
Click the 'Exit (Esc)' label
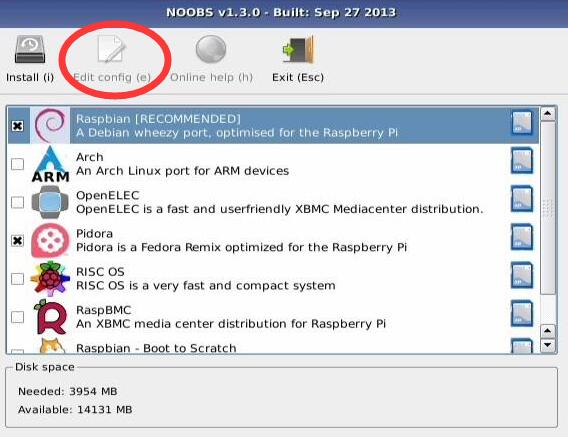(x=298, y=77)
